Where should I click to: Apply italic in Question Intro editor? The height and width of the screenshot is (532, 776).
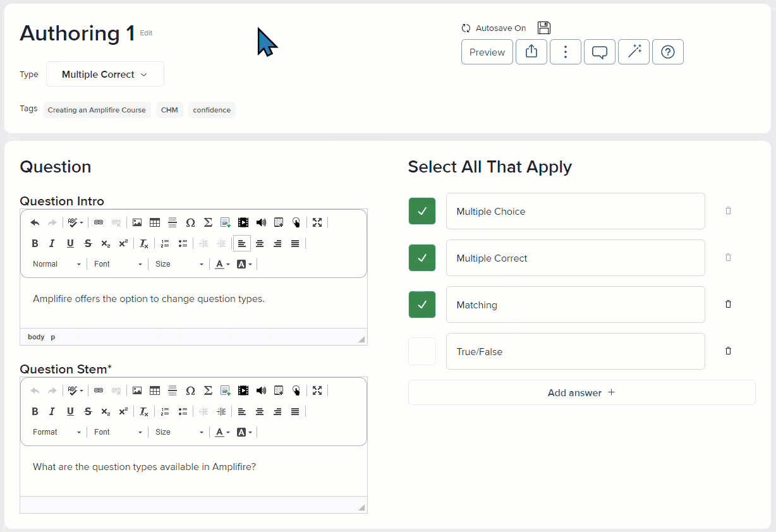52,243
